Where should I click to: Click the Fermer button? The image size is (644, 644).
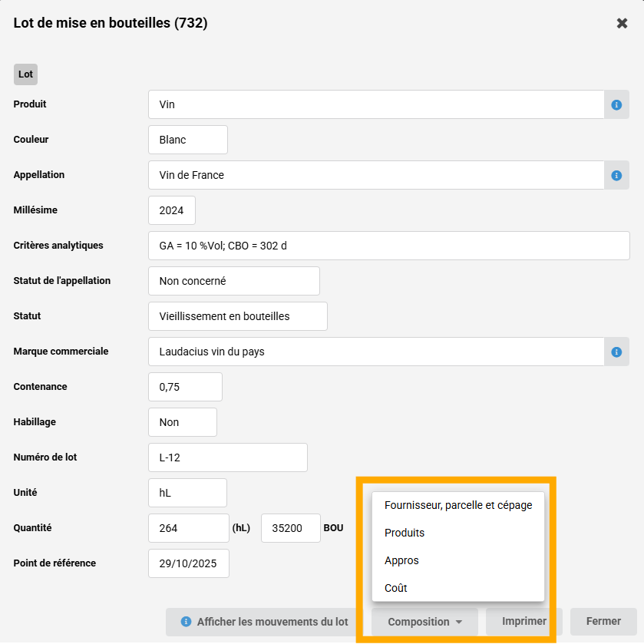[x=603, y=622]
